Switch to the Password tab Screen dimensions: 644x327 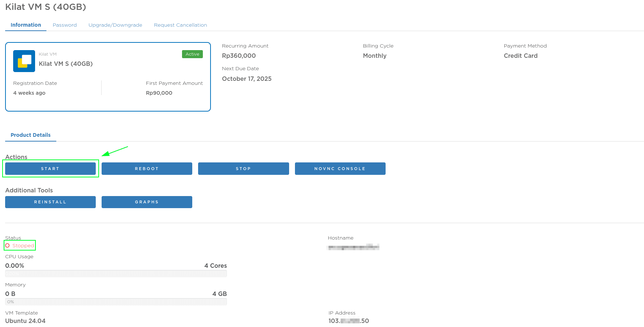pos(65,25)
